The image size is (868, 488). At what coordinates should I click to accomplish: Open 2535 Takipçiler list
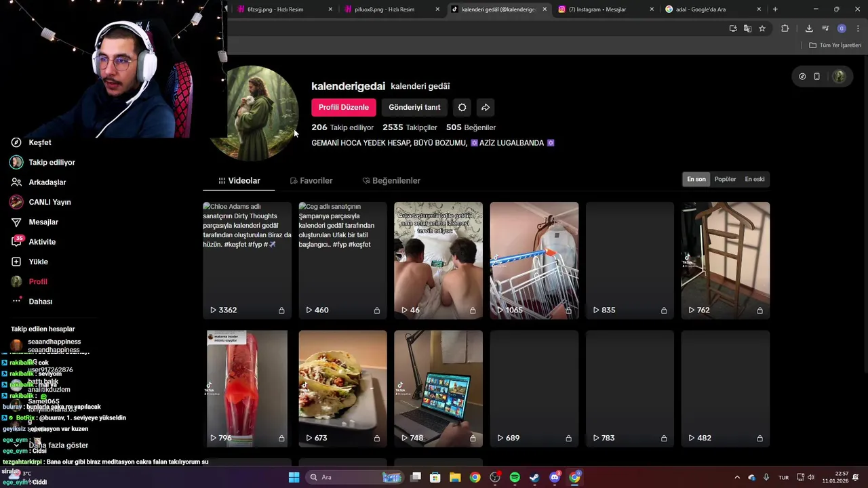pyautogui.click(x=410, y=127)
